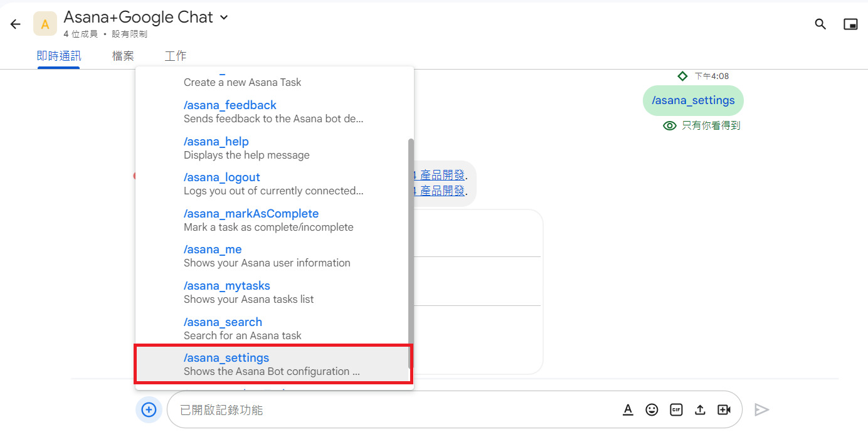
Task: Click 'Displays the help message' text
Action: coord(246,155)
